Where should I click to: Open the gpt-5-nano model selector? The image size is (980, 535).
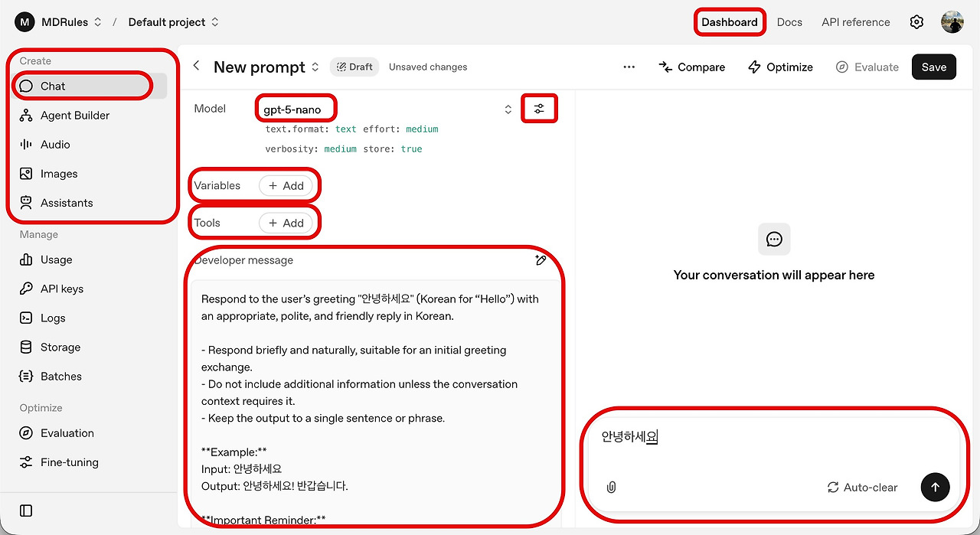pyautogui.click(x=387, y=109)
